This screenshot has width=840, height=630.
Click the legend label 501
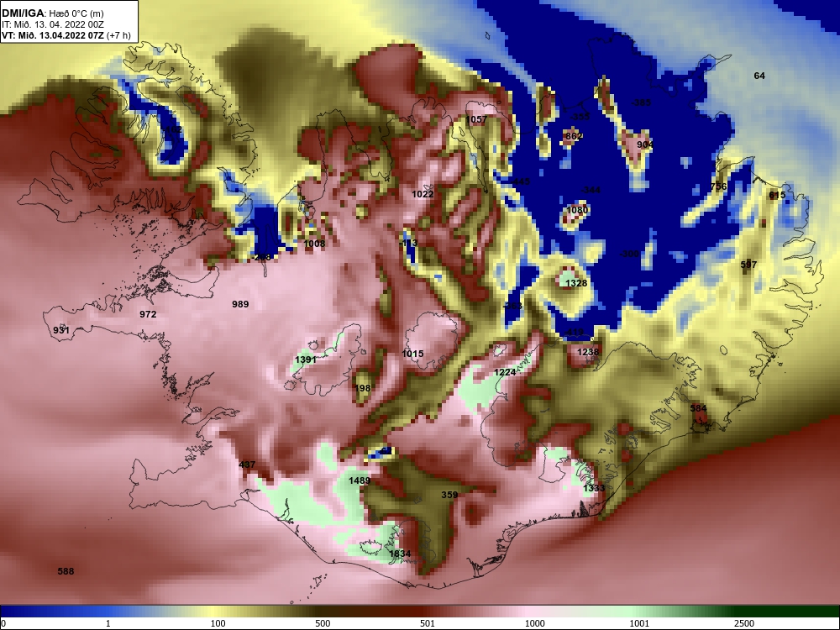tap(428, 623)
